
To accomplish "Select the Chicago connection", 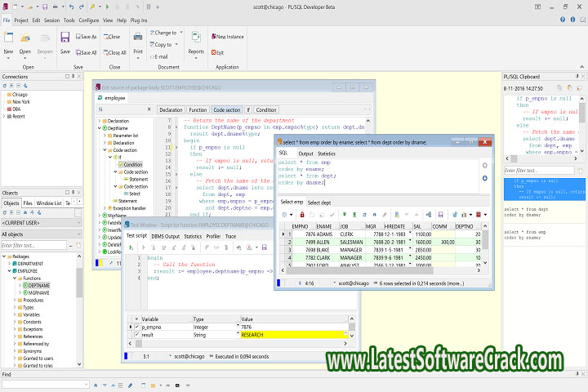I will 20,95.
